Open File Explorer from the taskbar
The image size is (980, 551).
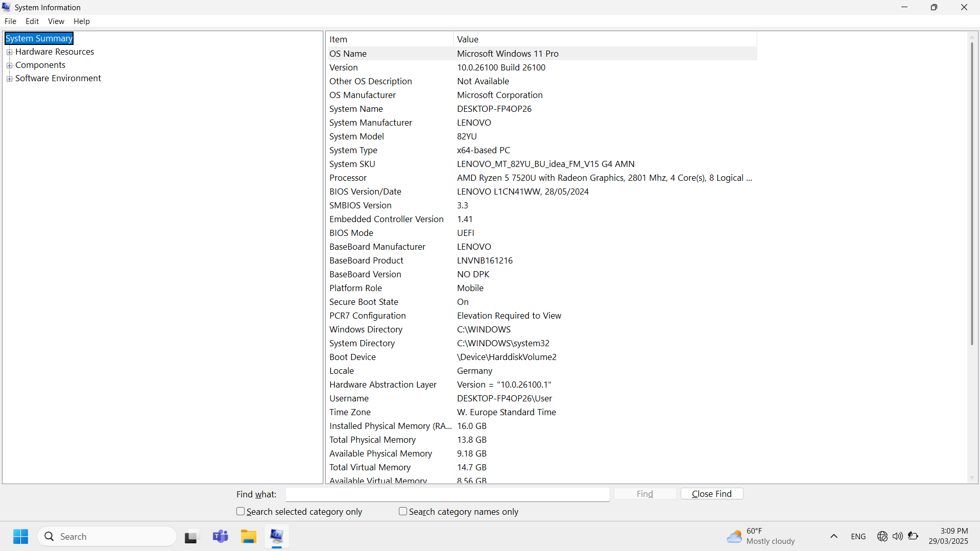click(x=249, y=536)
